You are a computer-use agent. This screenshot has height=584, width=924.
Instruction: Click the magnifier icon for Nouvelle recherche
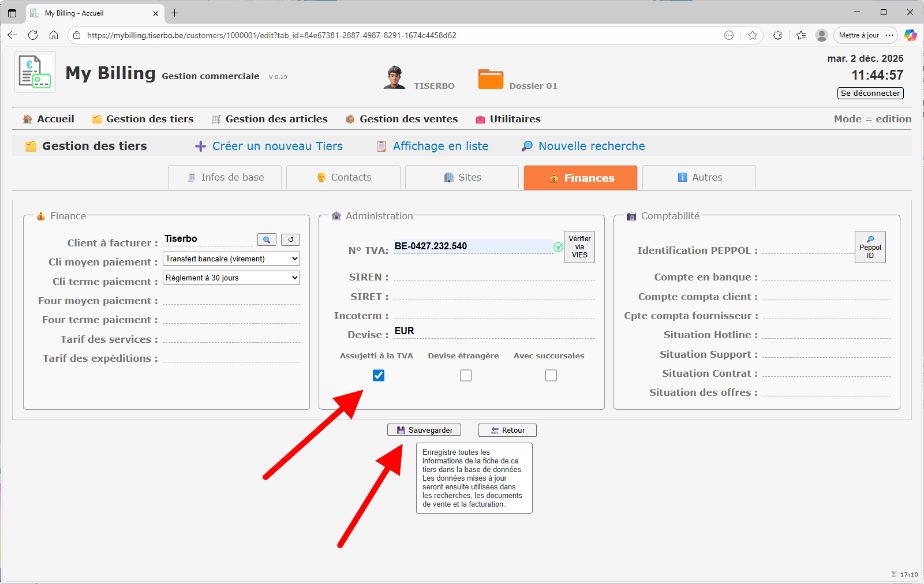[527, 146]
